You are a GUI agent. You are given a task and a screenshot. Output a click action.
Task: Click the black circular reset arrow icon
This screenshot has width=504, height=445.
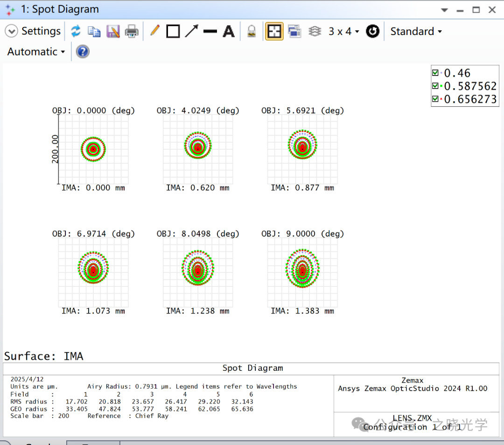click(372, 31)
